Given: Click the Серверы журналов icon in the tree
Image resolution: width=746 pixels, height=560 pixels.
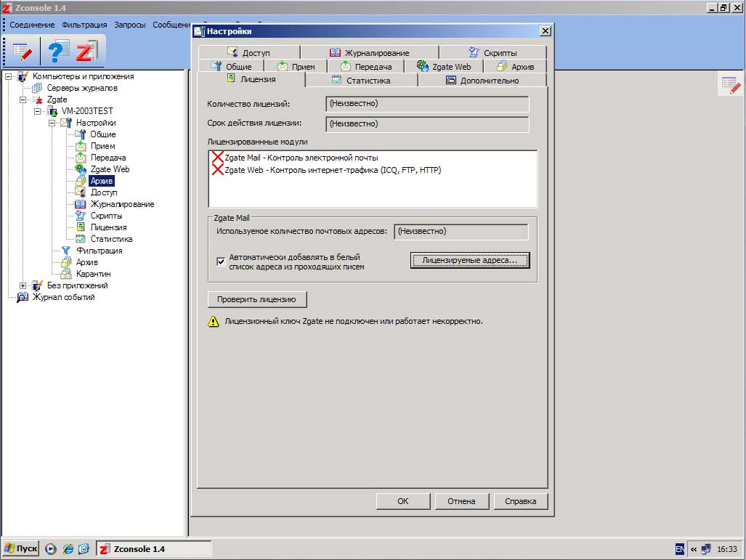Looking at the screenshot, I should point(36,88).
